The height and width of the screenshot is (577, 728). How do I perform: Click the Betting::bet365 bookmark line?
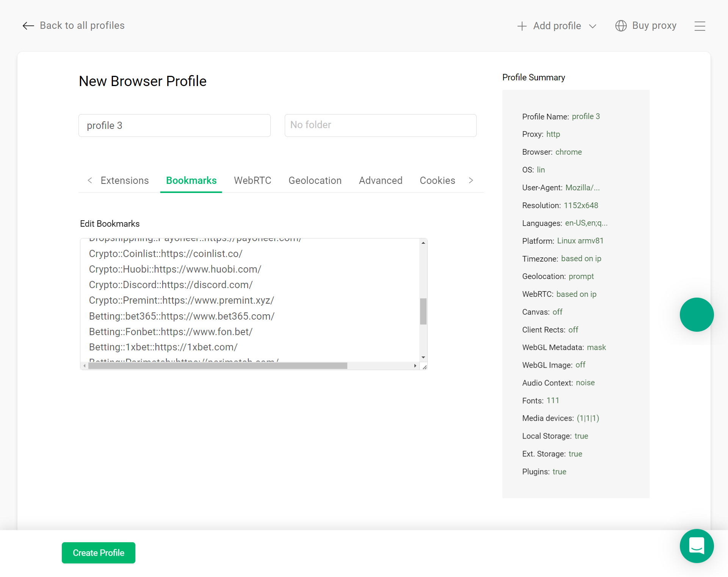click(x=182, y=316)
